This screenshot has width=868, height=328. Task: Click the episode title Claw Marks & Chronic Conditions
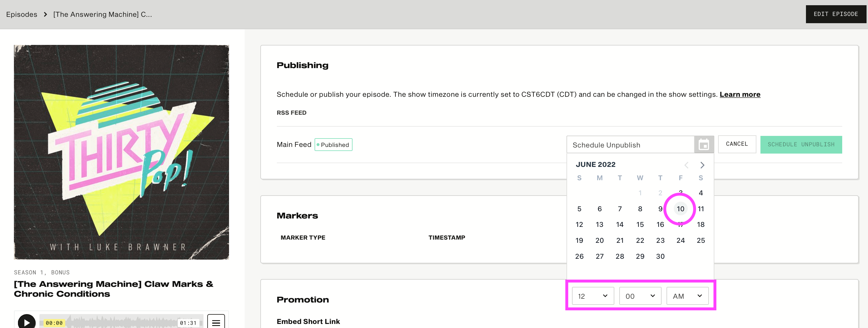pos(113,289)
